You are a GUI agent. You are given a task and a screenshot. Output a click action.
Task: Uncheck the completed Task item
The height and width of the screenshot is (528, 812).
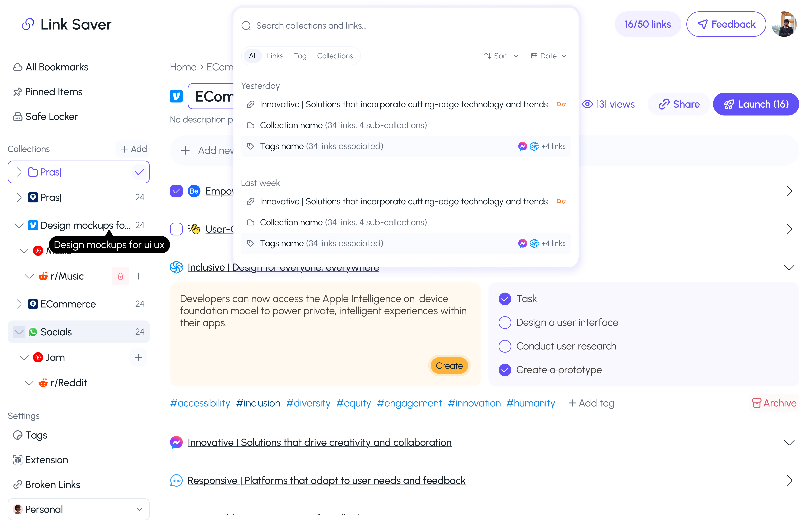(505, 299)
